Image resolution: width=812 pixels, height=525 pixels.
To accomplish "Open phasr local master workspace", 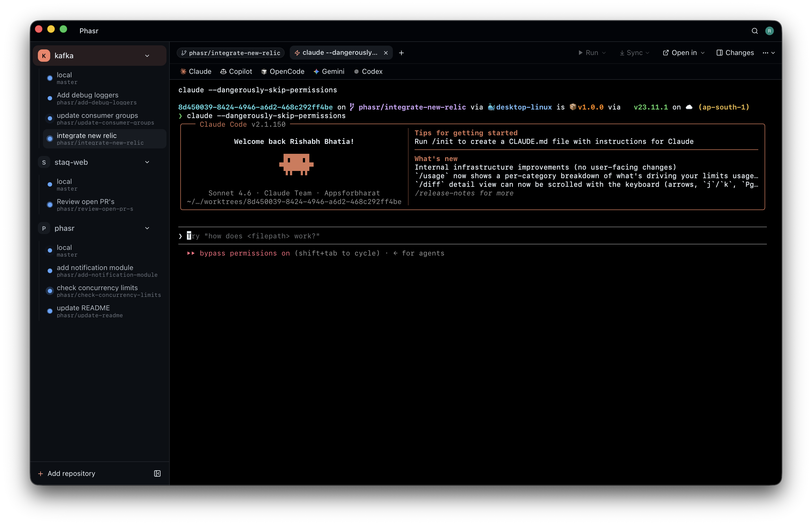I will [x=104, y=251].
